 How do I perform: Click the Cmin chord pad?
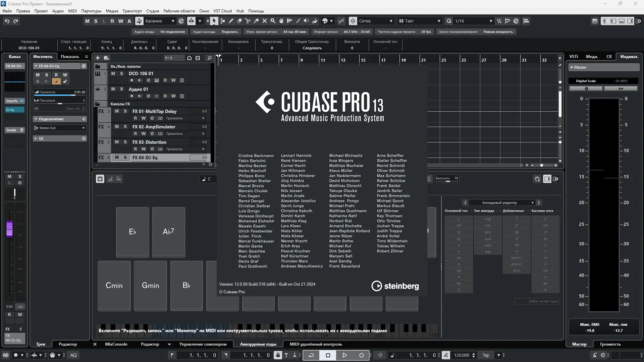pos(114,286)
